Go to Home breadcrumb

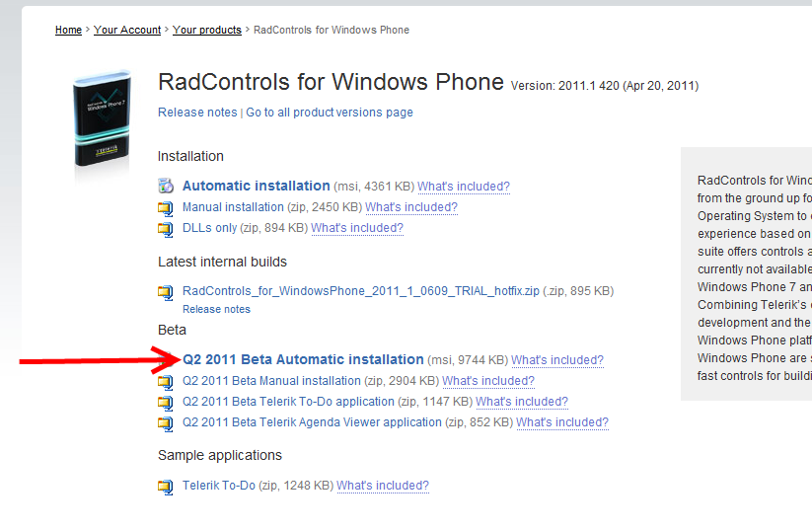[68, 30]
